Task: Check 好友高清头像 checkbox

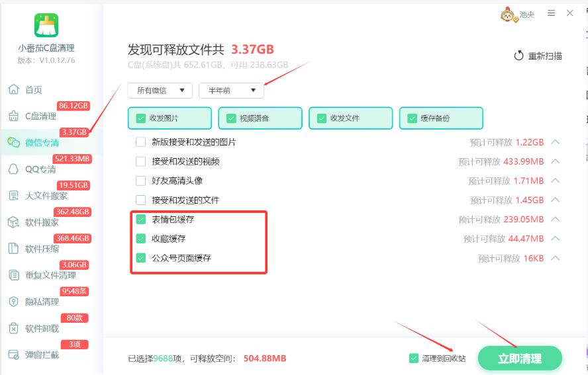Action: pos(140,181)
